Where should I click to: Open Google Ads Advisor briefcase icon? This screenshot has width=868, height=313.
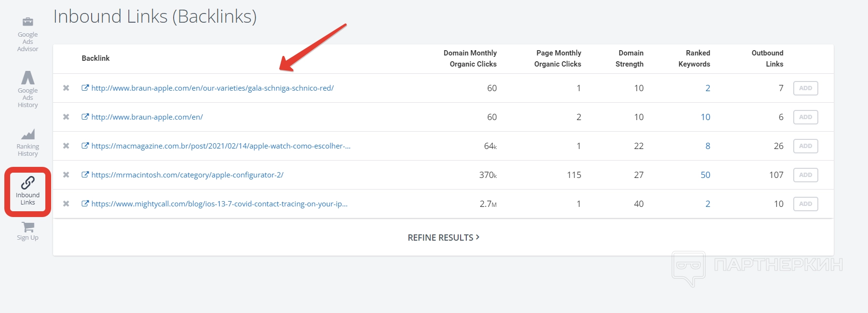pos(28,22)
